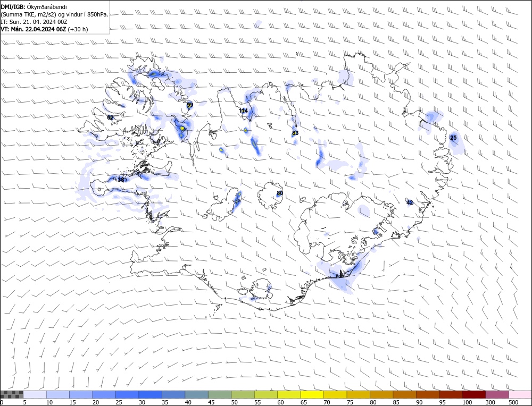The width and height of the screenshot is (532, 406).
Task: Click the valid time line "VT: Mán. 22.04.2024 06Z"
Action: pyautogui.click(x=33, y=29)
